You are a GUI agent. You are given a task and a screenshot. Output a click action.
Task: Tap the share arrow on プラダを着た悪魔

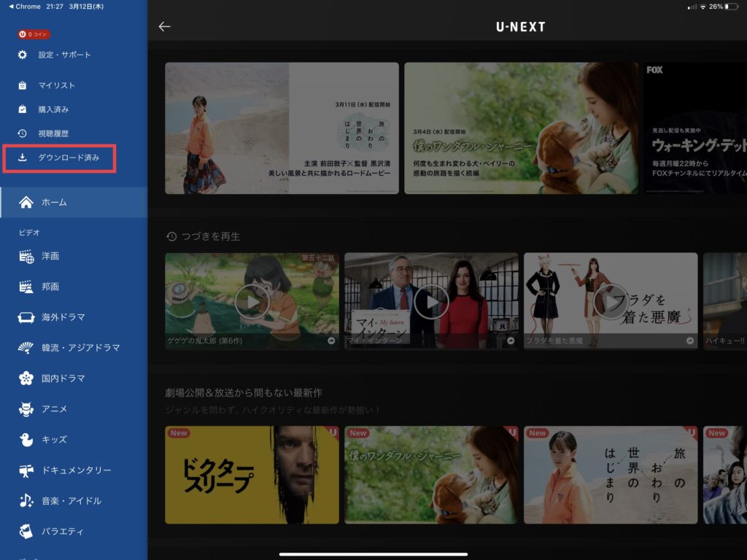tap(690, 341)
